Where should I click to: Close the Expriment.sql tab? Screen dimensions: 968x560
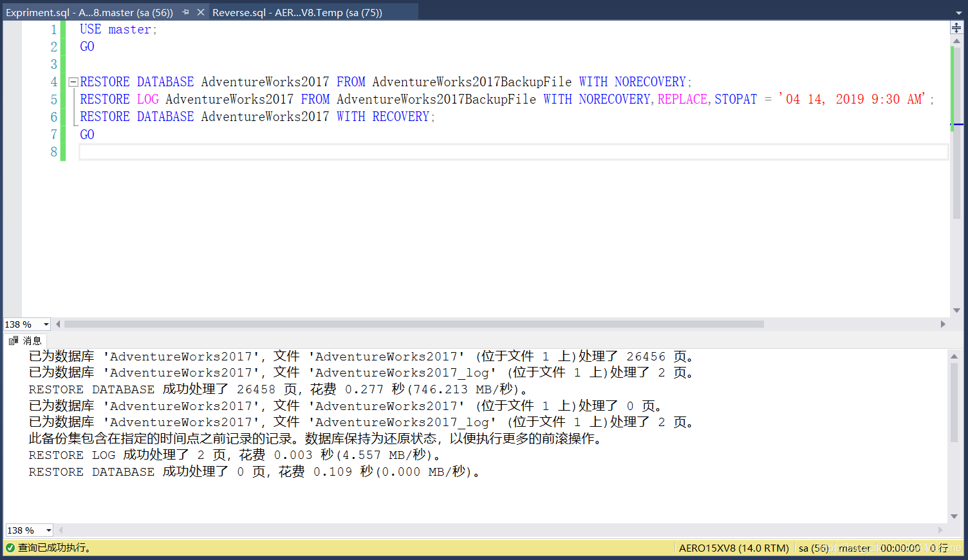201,12
